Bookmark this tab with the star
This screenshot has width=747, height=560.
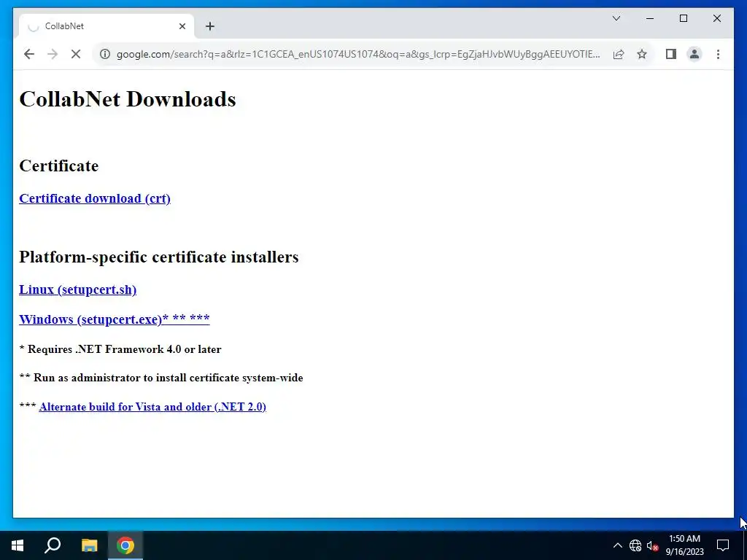pyautogui.click(x=642, y=54)
